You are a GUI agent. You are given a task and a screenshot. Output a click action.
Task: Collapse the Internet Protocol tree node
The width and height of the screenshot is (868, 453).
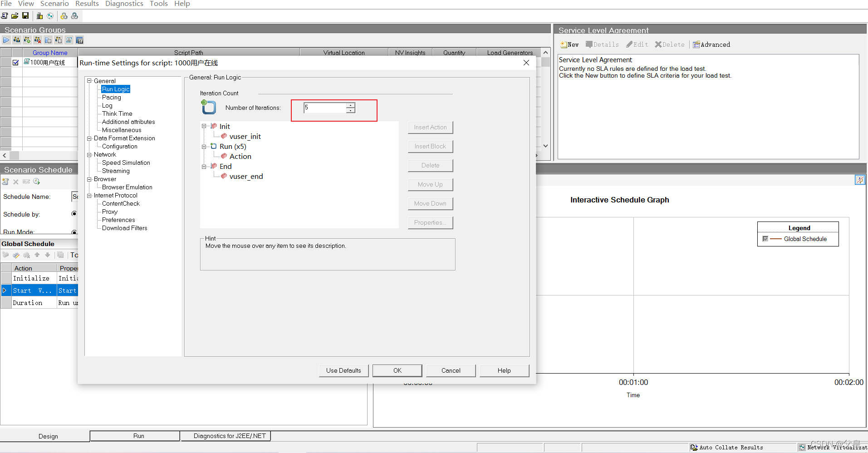point(89,196)
